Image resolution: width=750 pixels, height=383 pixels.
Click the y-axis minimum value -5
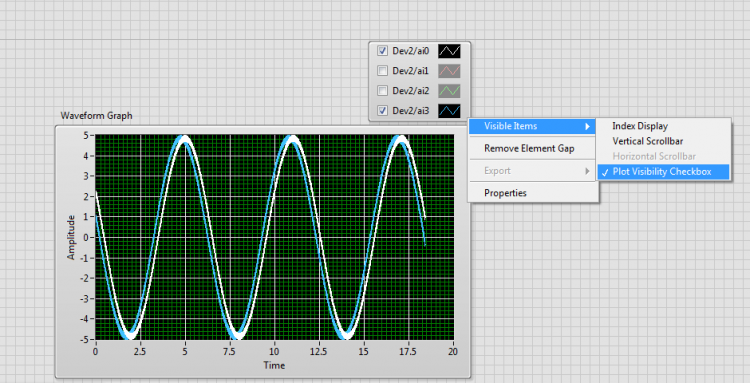[84, 339]
